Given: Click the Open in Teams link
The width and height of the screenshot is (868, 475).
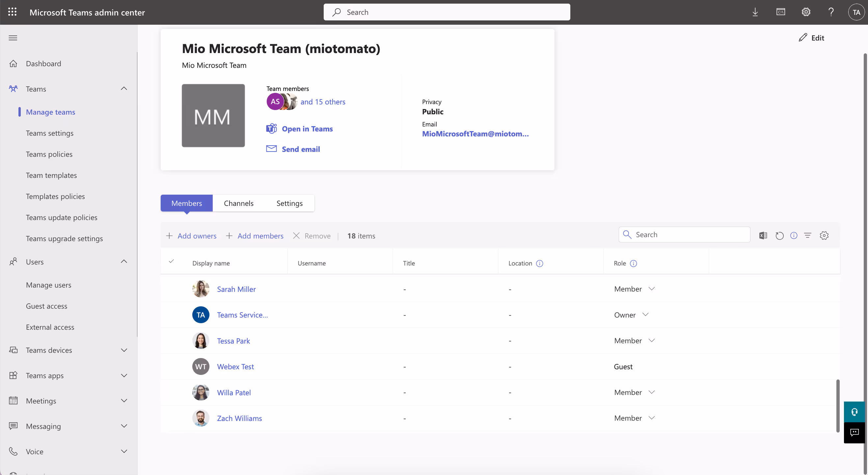Looking at the screenshot, I should tap(307, 129).
